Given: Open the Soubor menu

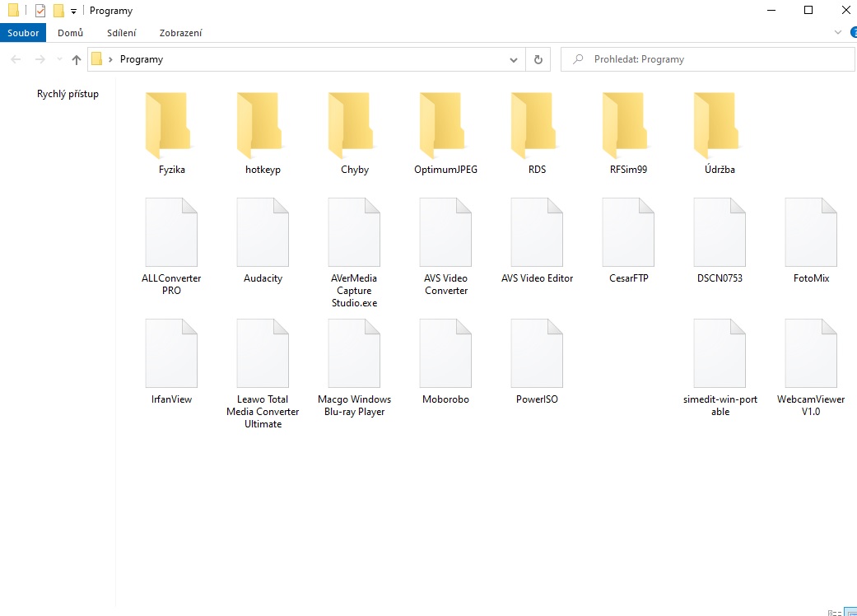Looking at the screenshot, I should point(23,33).
